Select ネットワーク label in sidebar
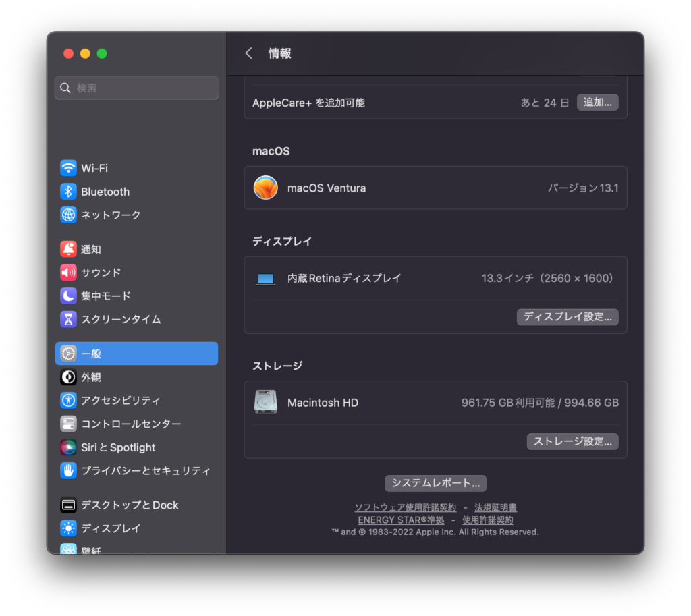The height and width of the screenshot is (616, 691). pyautogui.click(x=111, y=215)
